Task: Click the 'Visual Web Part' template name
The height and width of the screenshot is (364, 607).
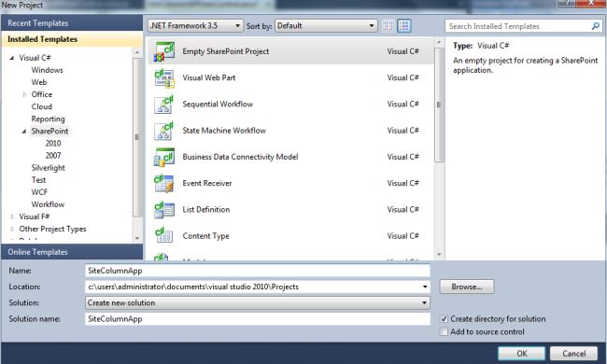Action: point(209,77)
